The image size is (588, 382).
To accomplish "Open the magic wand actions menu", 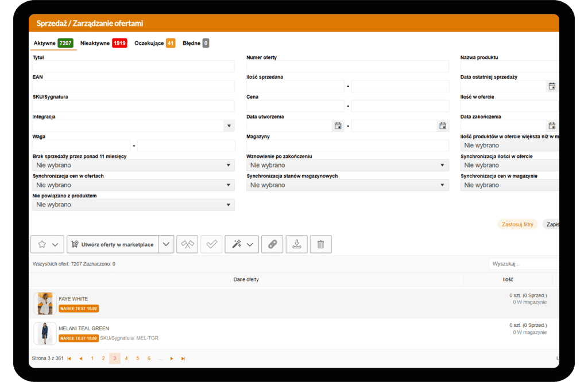I will tap(242, 244).
